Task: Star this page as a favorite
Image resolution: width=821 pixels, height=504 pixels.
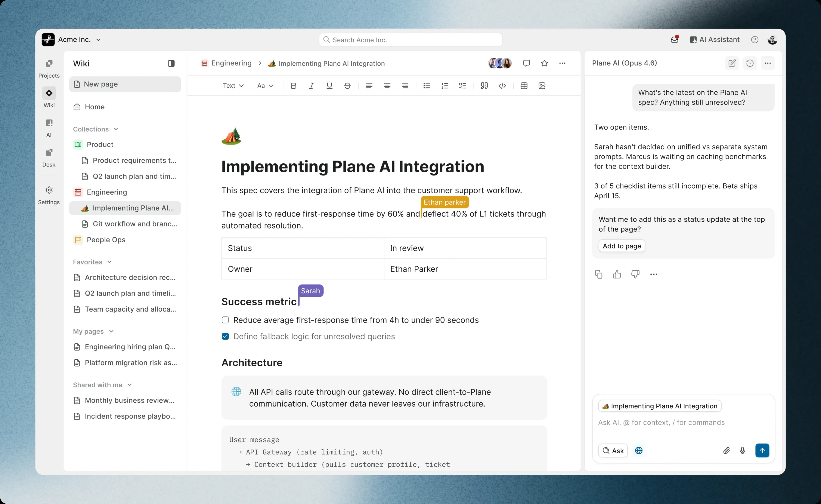Action: point(544,63)
